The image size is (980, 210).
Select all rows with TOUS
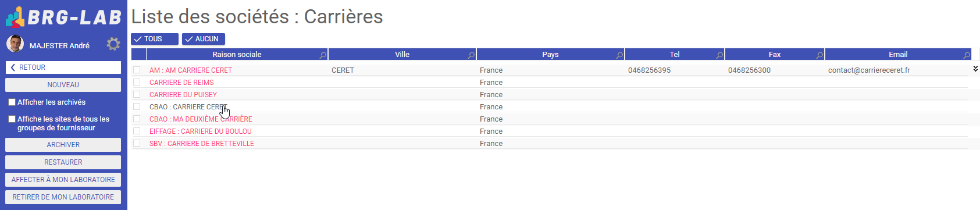pos(155,39)
